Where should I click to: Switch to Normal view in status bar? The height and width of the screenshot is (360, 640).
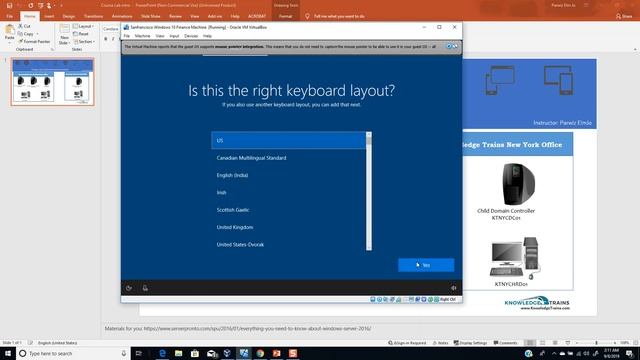(530, 343)
